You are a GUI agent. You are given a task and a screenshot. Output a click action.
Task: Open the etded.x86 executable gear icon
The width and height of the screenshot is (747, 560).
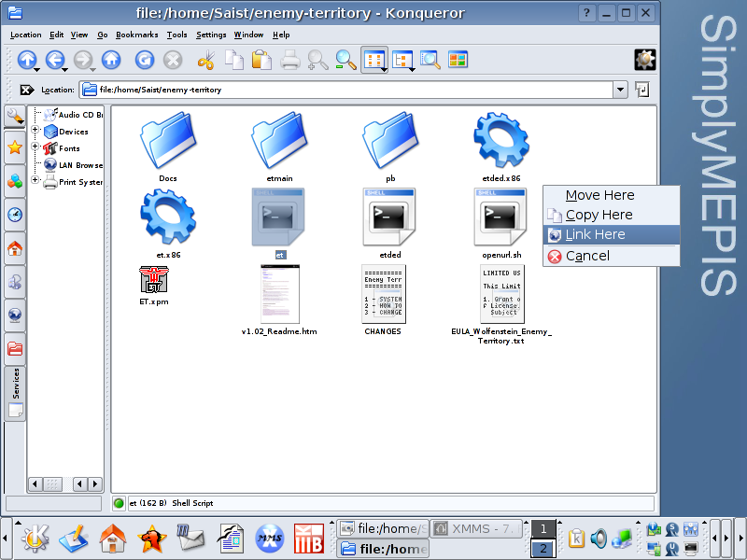501,140
